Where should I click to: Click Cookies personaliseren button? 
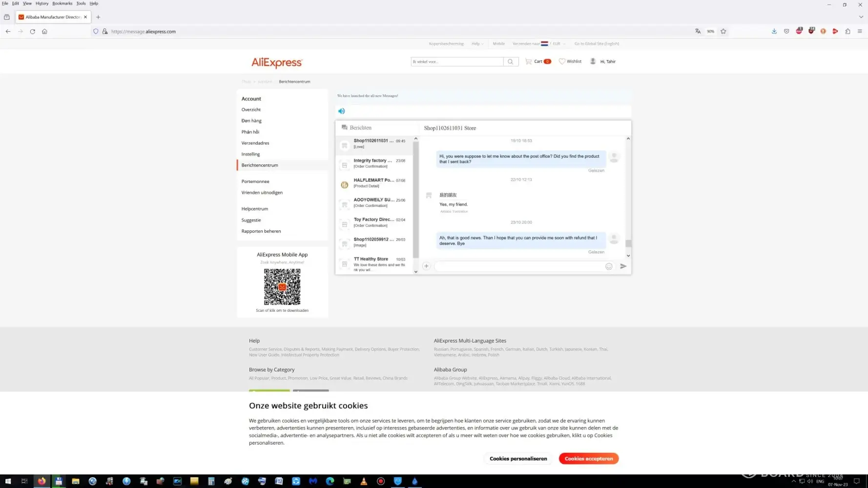coord(518,459)
